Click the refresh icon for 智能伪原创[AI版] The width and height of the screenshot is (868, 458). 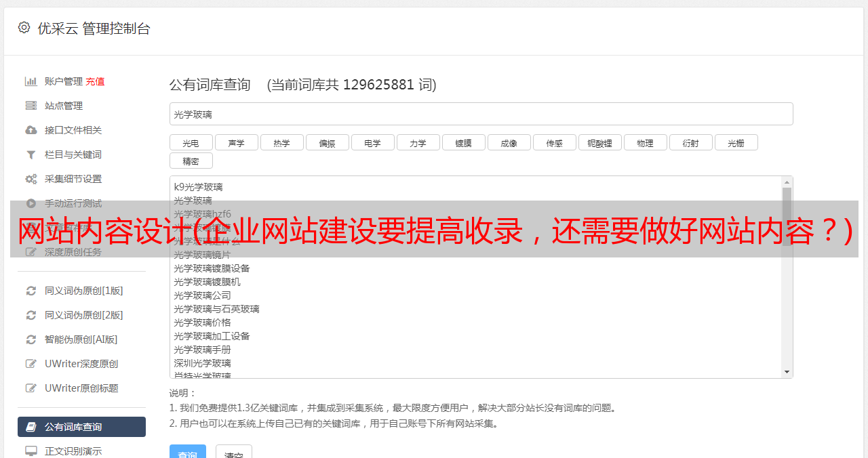pyautogui.click(x=31, y=339)
